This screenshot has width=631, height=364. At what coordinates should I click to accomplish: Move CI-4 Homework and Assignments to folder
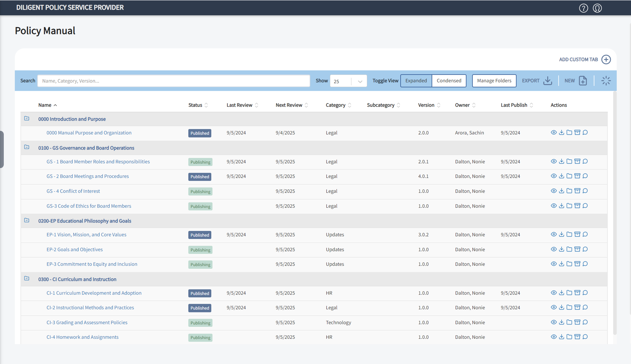point(569,337)
